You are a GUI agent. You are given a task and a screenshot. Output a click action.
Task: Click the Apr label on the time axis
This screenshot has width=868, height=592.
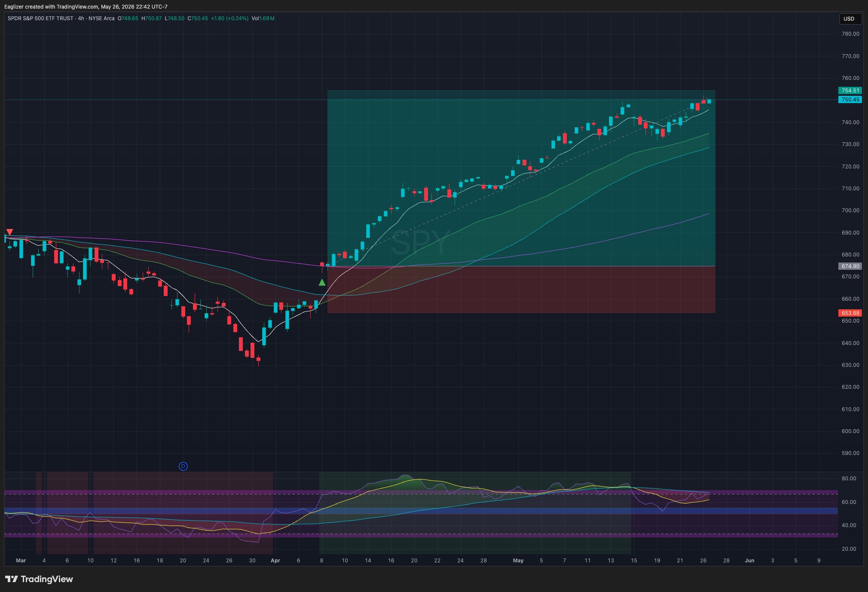(275, 561)
